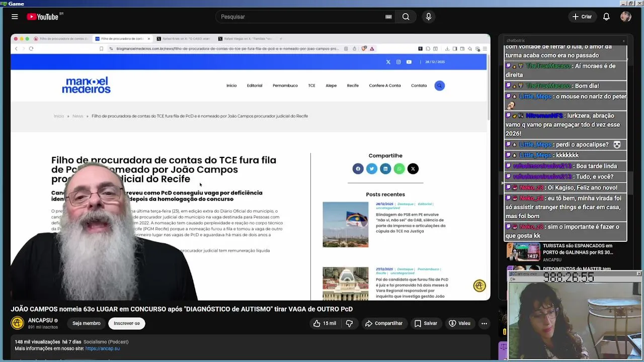Open the blog's Instagram icon in blue bar
This screenshot has width=644, height=362.
tap(398, 62)
